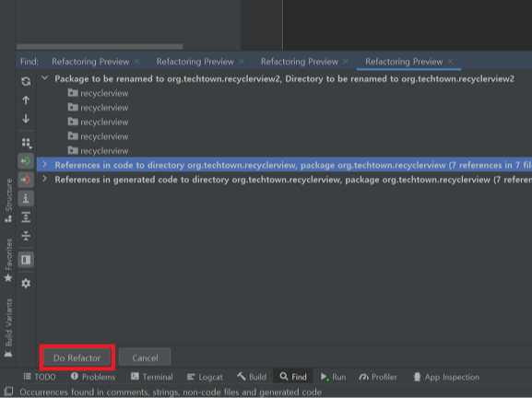
Task: Open the Terminal tool window
Action: pos(151,377)
